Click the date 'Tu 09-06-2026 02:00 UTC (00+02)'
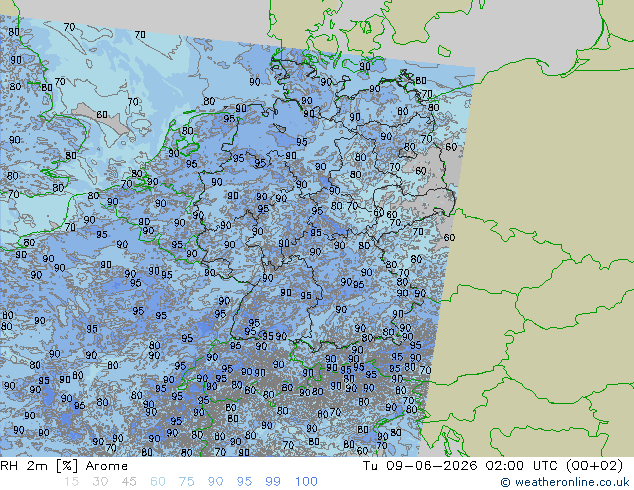Image resolution: width=634 pixels, height=490 pixels. tap(493, 466)
